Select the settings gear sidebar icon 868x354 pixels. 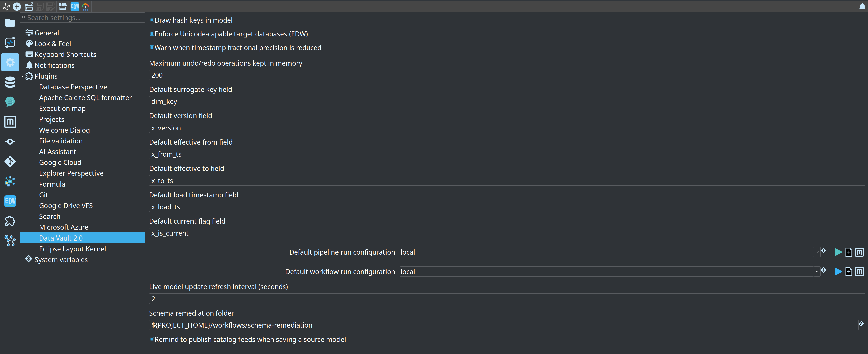point(10,62)
